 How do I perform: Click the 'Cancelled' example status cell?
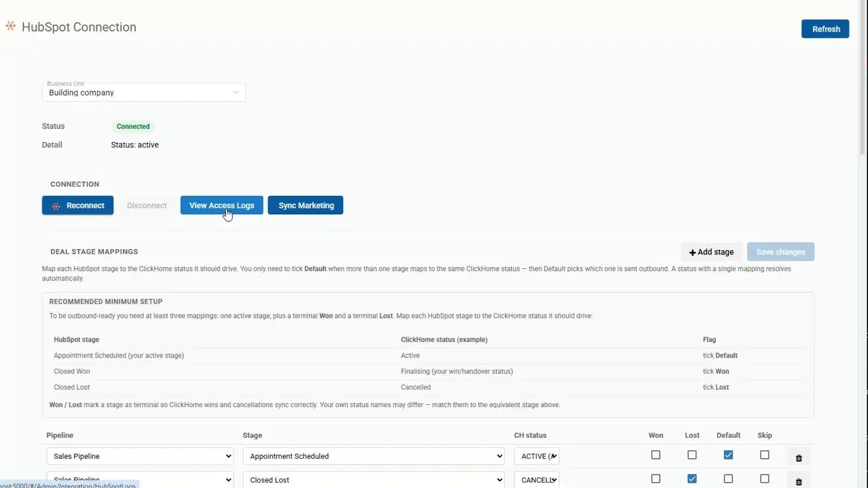[416, 387]
